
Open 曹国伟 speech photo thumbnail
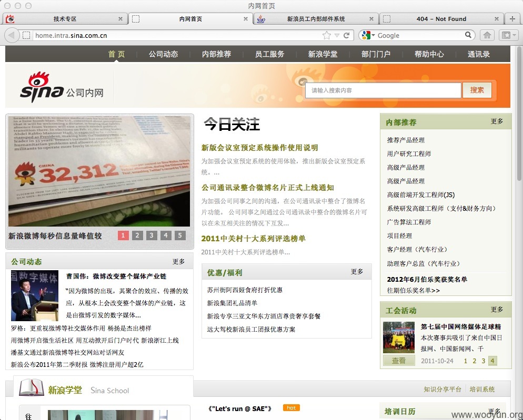pyautogui.click(x=35, y=295)
